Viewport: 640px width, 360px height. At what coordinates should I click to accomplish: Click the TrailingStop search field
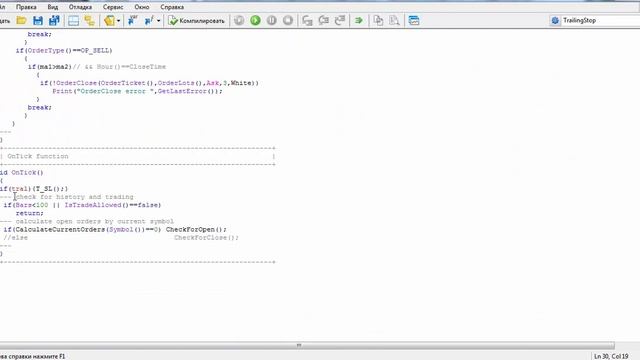pos(600,20)
